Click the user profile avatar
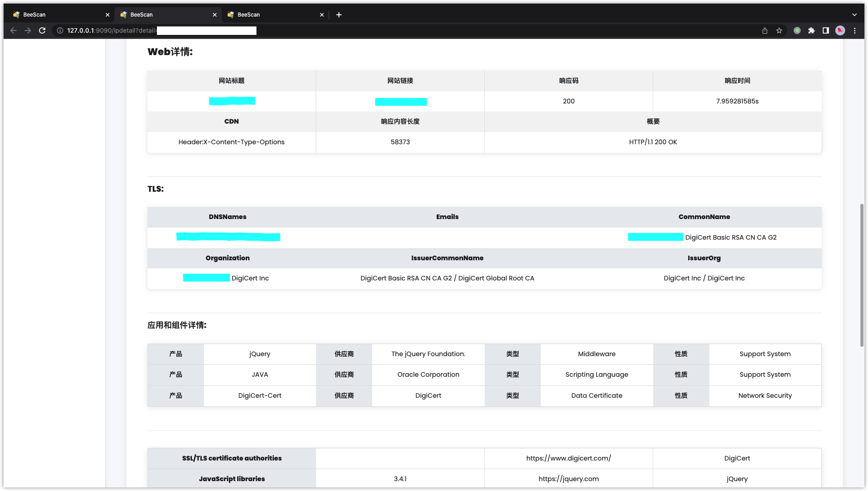Image resolution: width=868 pixels, height=491 pixels. pyautogui.click(x=840, y=30)
